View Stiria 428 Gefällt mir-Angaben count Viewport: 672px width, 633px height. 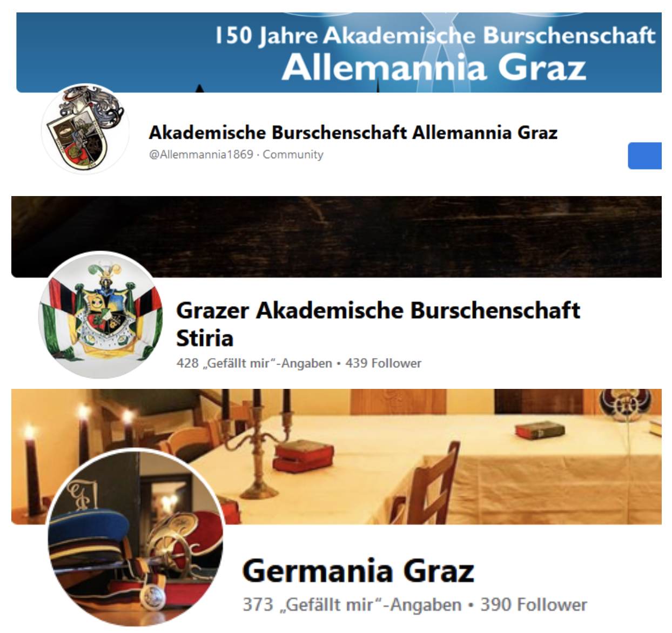point(254,363)
